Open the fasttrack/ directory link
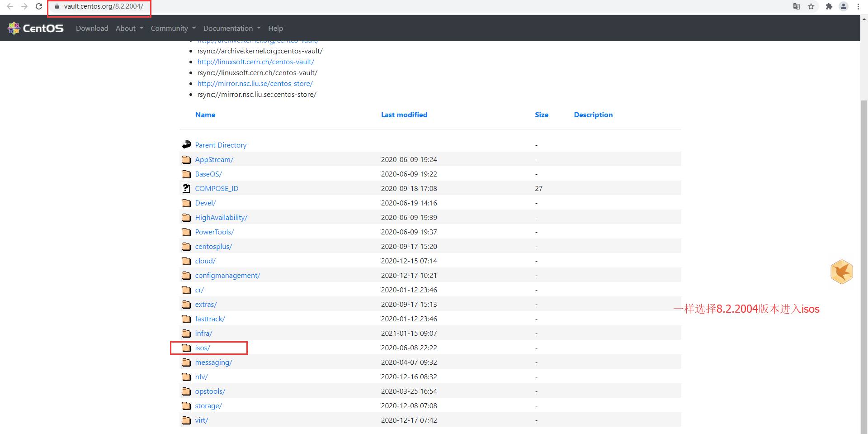 pyautogui.click(x=210, y=319)
